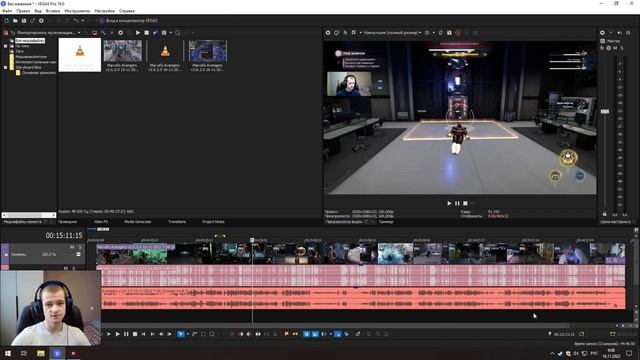
Task: Save preview snapshot to file icon
Action: click(449, 33)
